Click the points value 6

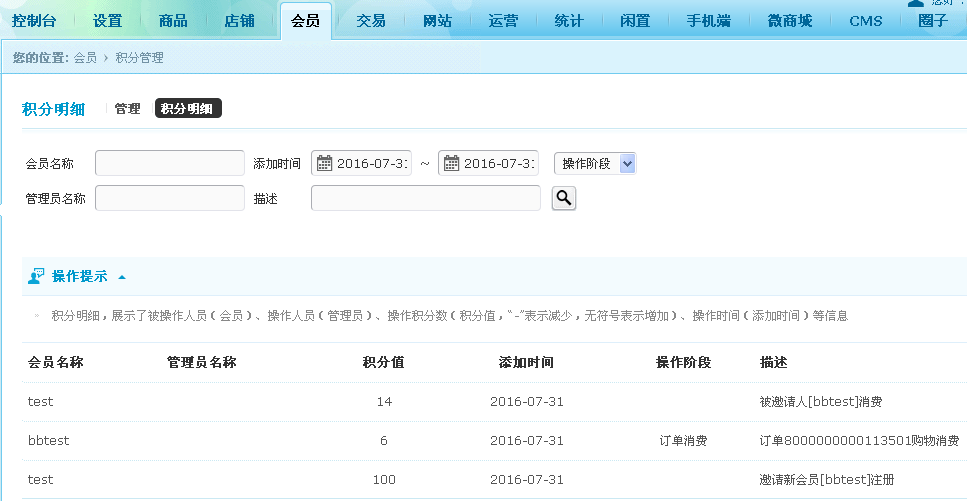[384, 441]
